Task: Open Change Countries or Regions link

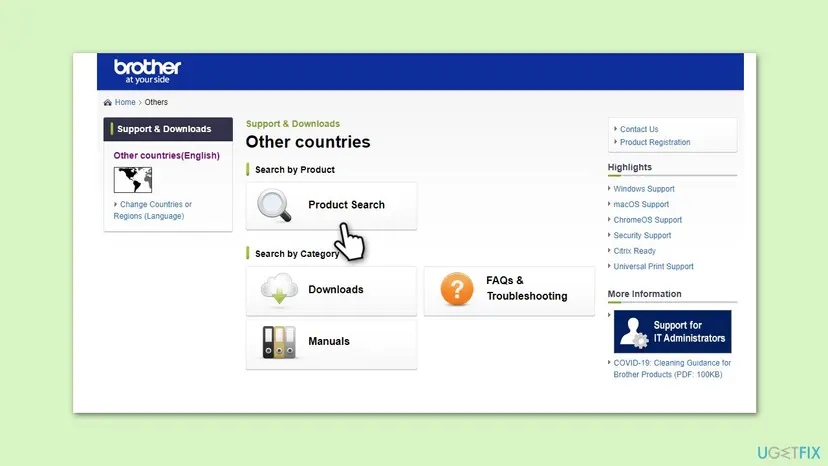Action: click(x=153, y=210)
